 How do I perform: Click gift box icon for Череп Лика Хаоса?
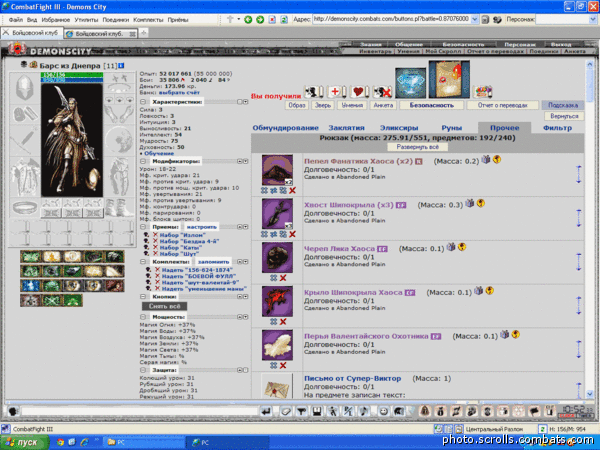[x=451, y=247]
